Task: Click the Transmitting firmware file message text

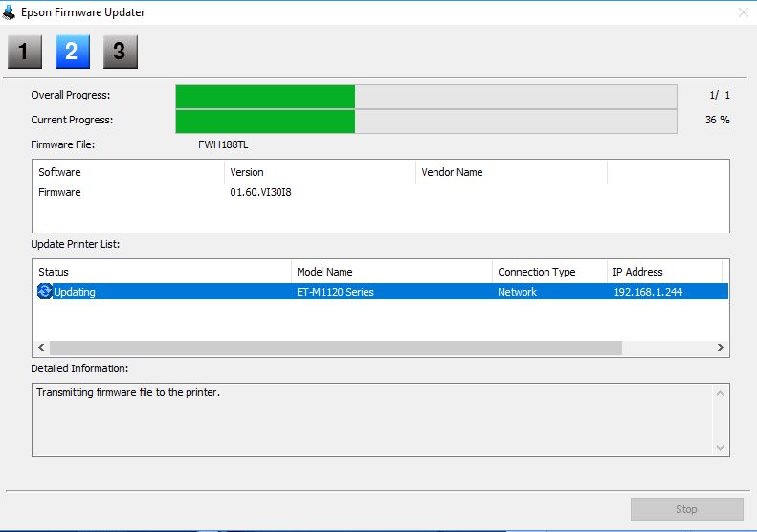Action: click(x=128, y=392)
